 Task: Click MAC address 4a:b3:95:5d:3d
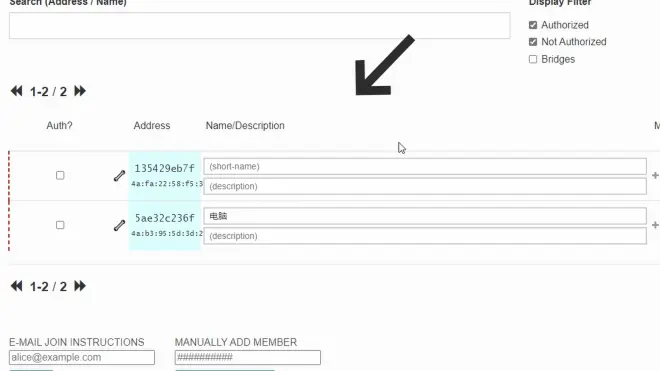point(167,233)
